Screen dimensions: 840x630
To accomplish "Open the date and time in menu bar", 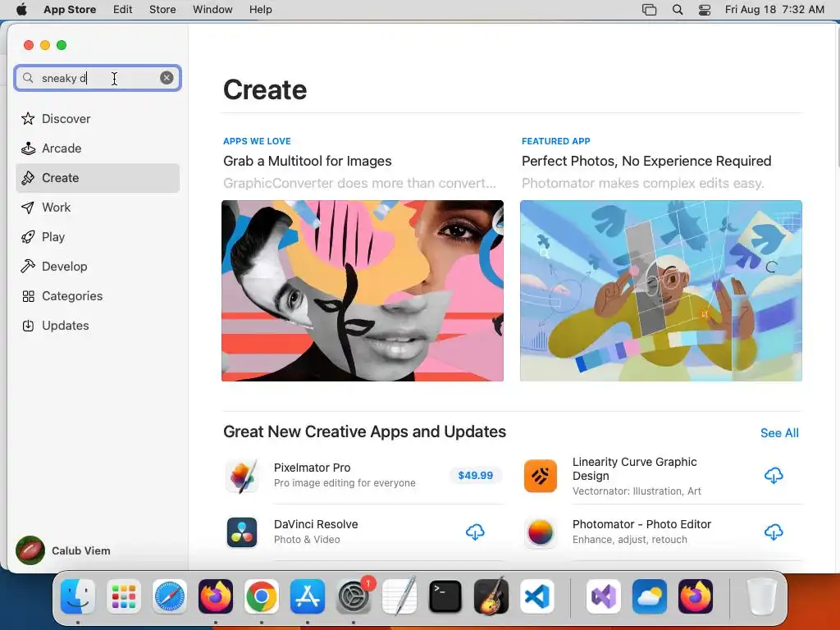I will point(774,10).
